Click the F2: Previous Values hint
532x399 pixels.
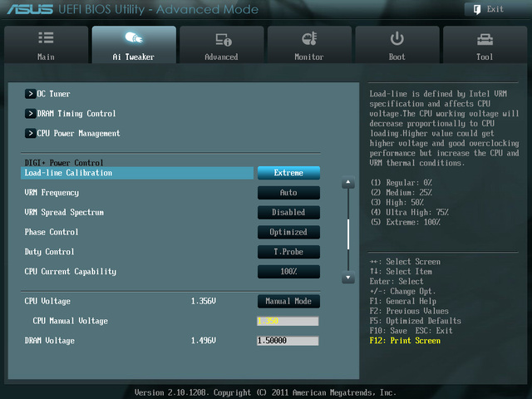click(409, 311)
